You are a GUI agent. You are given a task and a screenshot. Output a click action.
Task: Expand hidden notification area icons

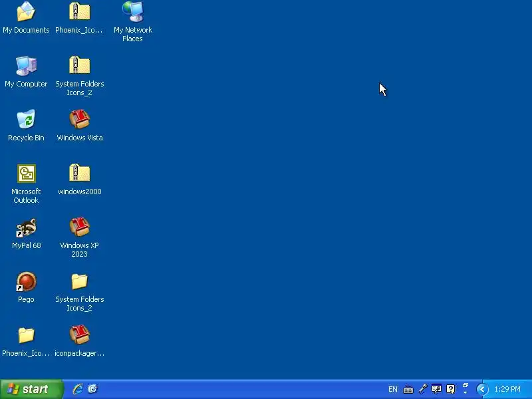(x=482, y=389)
